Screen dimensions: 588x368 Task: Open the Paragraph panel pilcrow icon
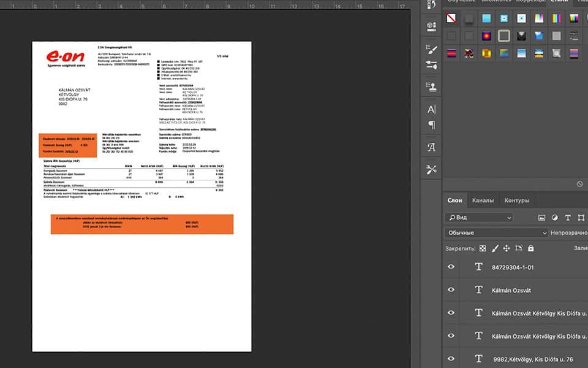click(x=431, y=125)
